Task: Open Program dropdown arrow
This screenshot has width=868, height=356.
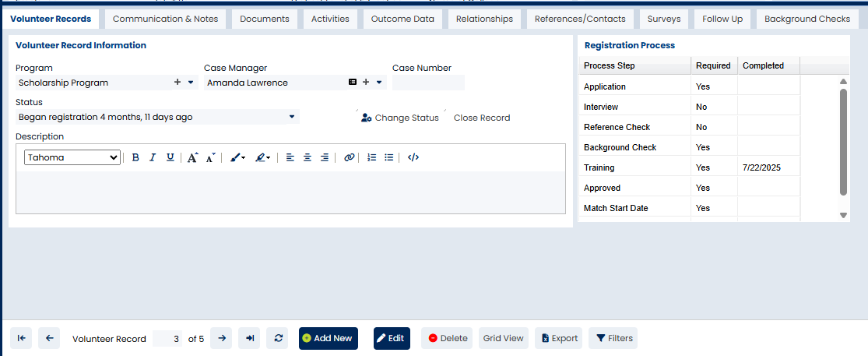Action: [x=191, y=83]
